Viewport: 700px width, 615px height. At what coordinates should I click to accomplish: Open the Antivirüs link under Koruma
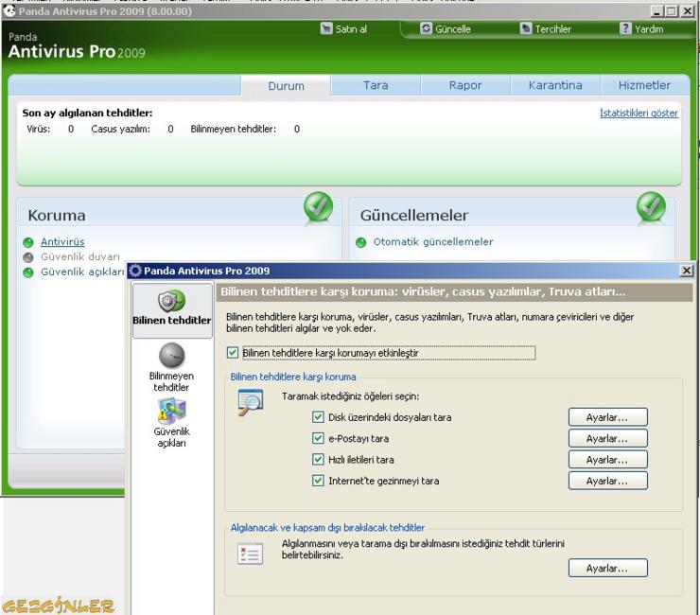pyautogui.click(x=62, y=241)
